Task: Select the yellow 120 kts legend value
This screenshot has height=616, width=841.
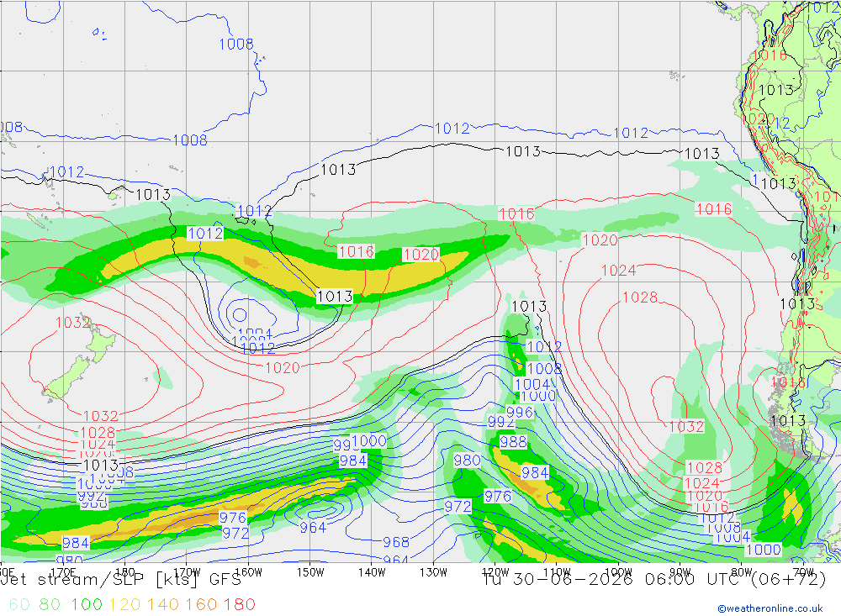Action: (124, 604)
